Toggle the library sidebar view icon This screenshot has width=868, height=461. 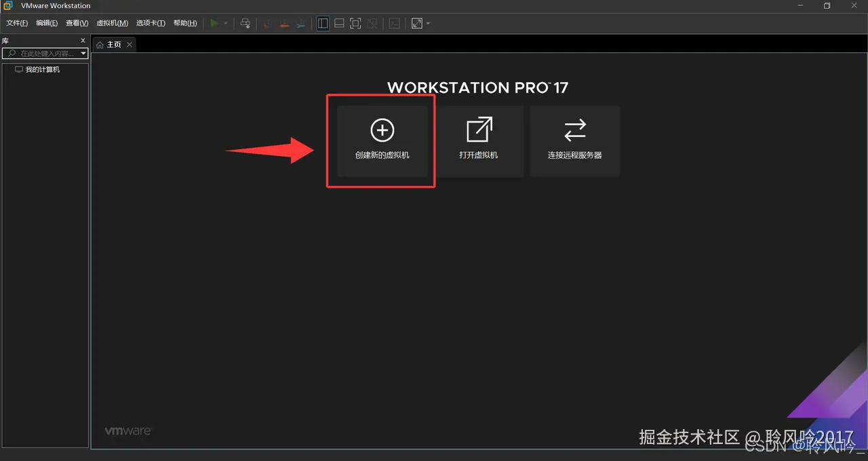coord(323,23)
